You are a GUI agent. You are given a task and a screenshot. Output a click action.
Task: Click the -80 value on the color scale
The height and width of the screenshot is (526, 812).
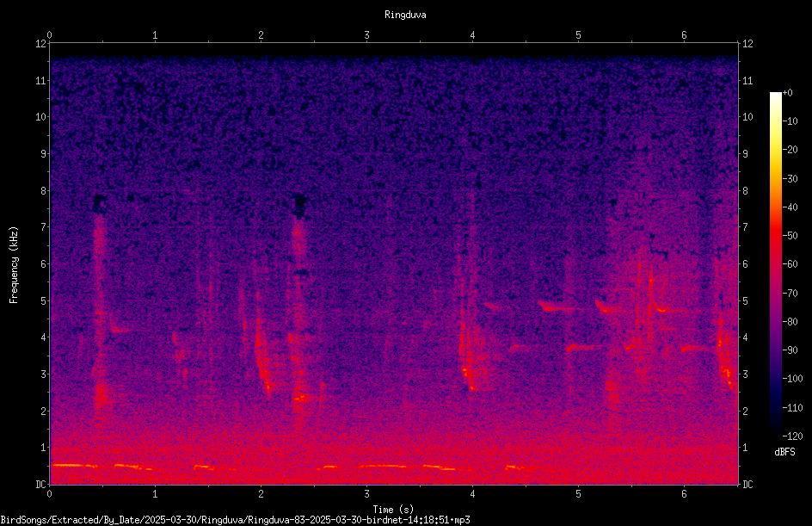click(x=790, y=322)
